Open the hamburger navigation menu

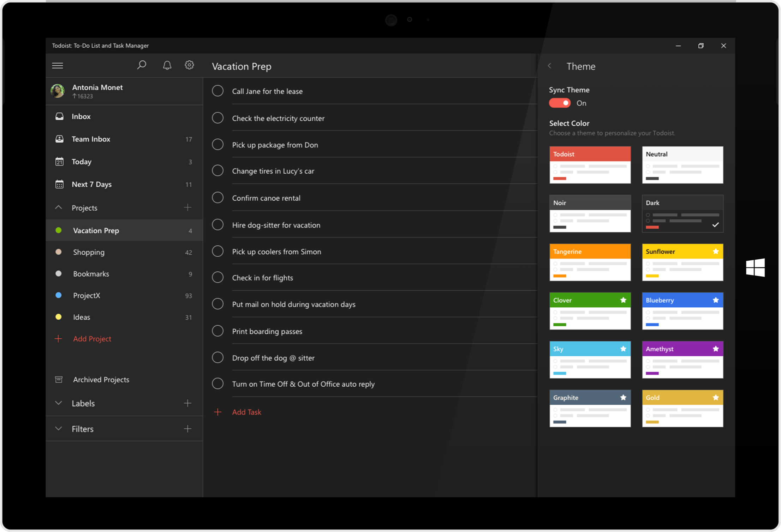coord(58,66)
